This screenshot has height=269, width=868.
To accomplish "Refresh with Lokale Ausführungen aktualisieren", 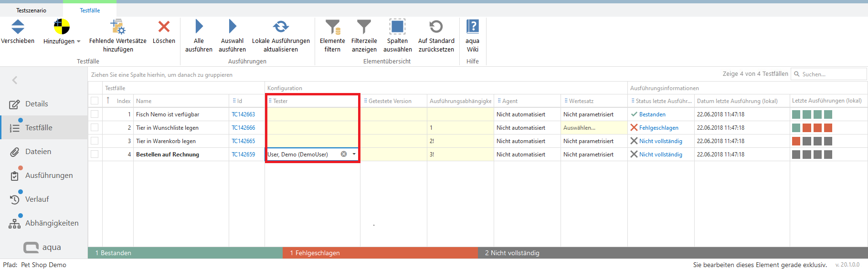I will [x=281, y=27].
